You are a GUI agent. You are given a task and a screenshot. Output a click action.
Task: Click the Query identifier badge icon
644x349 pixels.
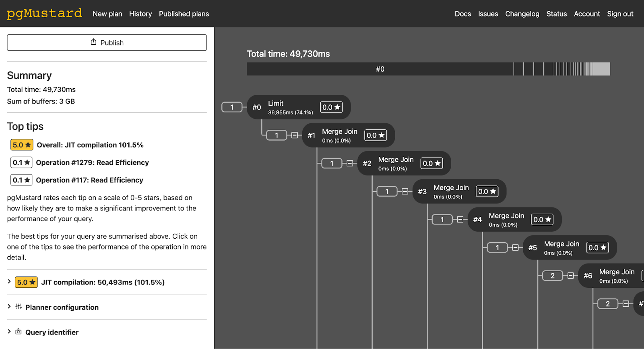(19, 332)
